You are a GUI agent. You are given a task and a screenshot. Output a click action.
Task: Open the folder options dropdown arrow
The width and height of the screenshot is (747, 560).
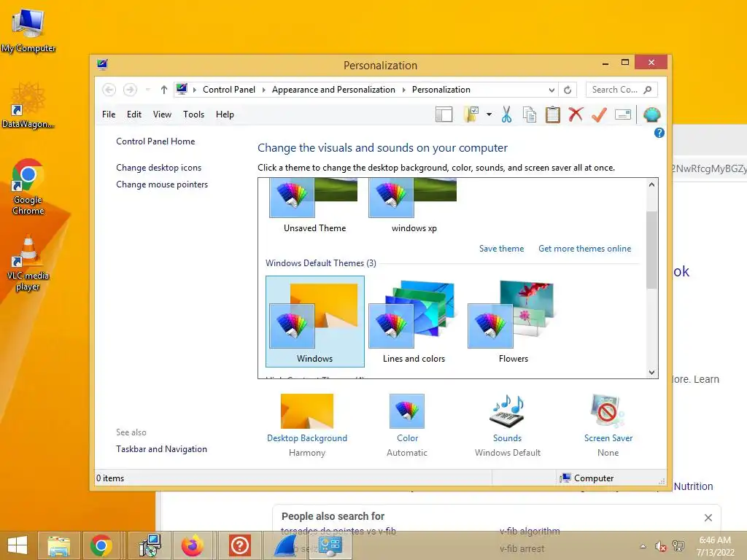(489, 114)
